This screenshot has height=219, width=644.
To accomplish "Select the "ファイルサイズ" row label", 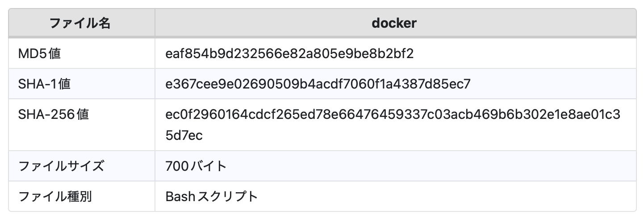I will [61, 166].
